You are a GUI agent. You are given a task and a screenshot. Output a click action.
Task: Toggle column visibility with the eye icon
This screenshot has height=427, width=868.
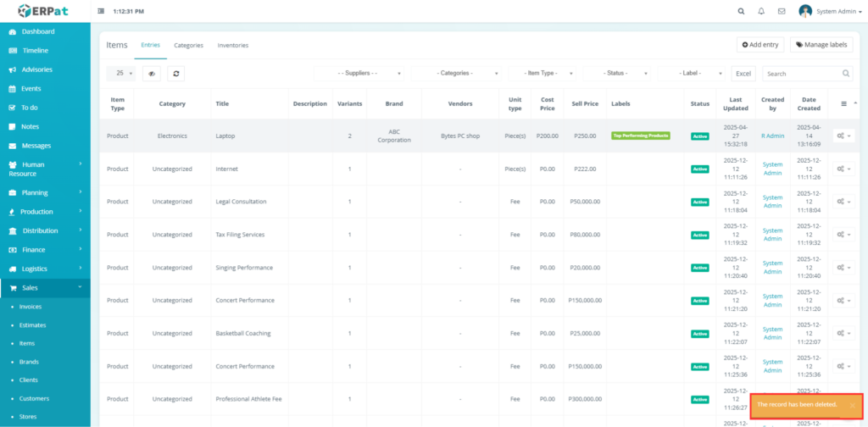tap(152, 74)
